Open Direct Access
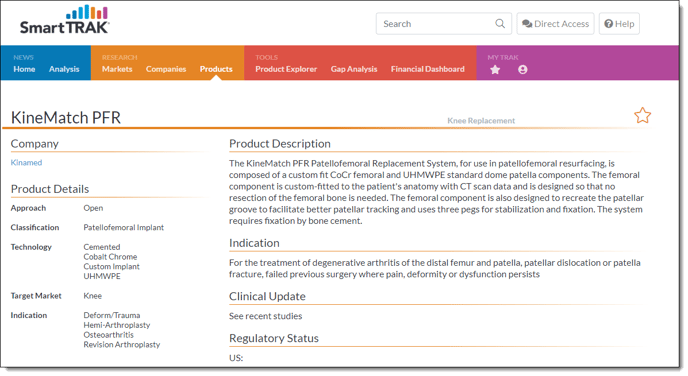 [555, 24]
